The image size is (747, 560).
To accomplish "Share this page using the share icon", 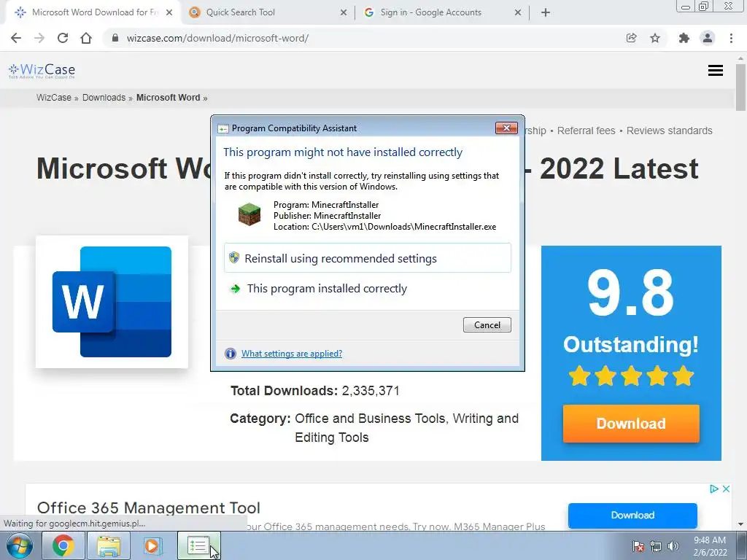I will point(631,38).
